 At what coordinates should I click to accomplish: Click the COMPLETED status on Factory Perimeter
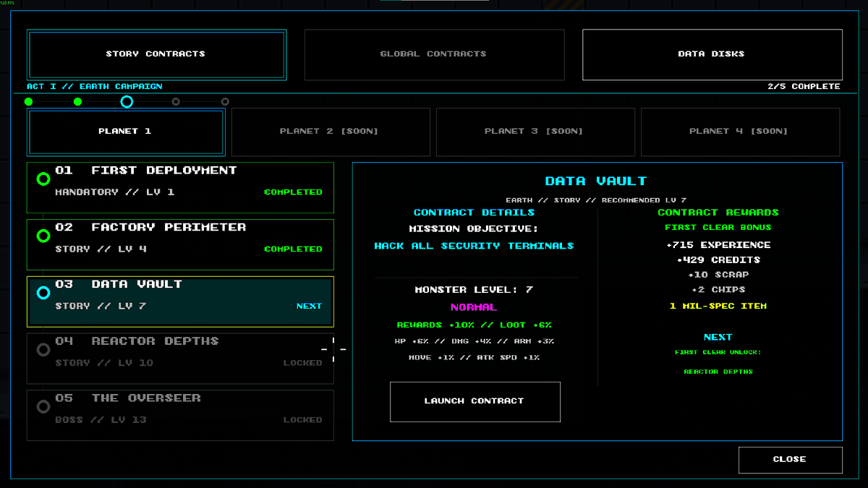click(x=293, y=249)
